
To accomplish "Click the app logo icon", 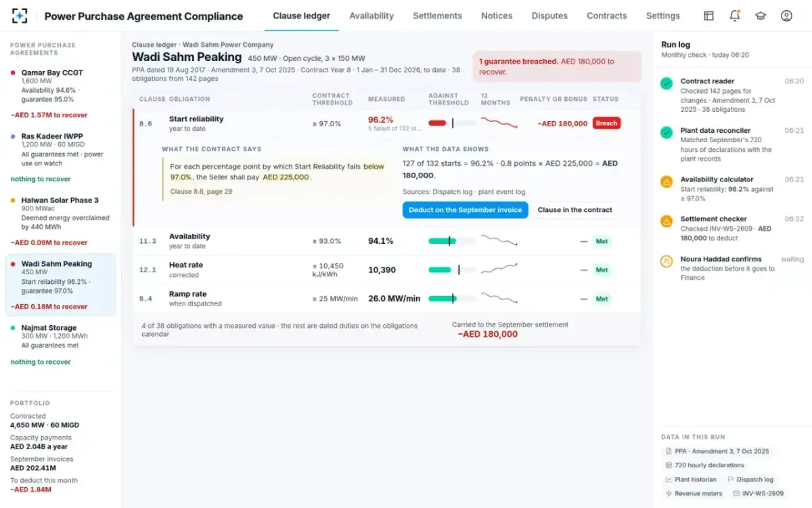I will [20, 16].
